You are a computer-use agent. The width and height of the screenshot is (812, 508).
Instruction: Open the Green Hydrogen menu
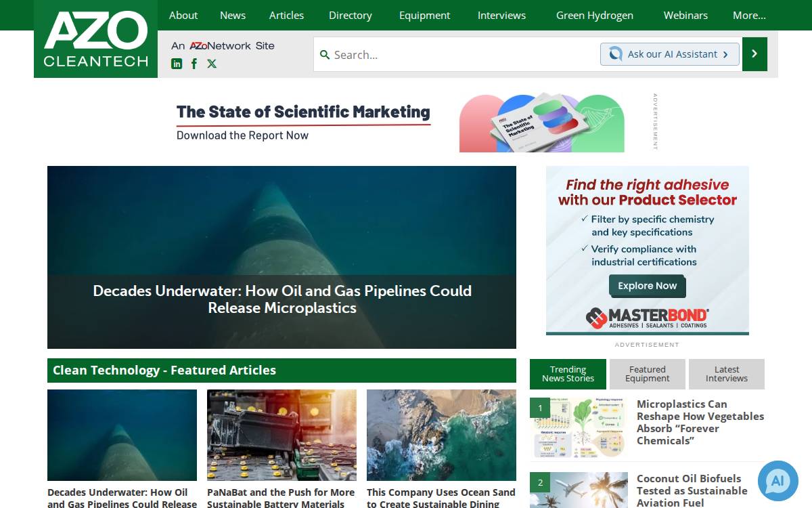pos(595,15)
